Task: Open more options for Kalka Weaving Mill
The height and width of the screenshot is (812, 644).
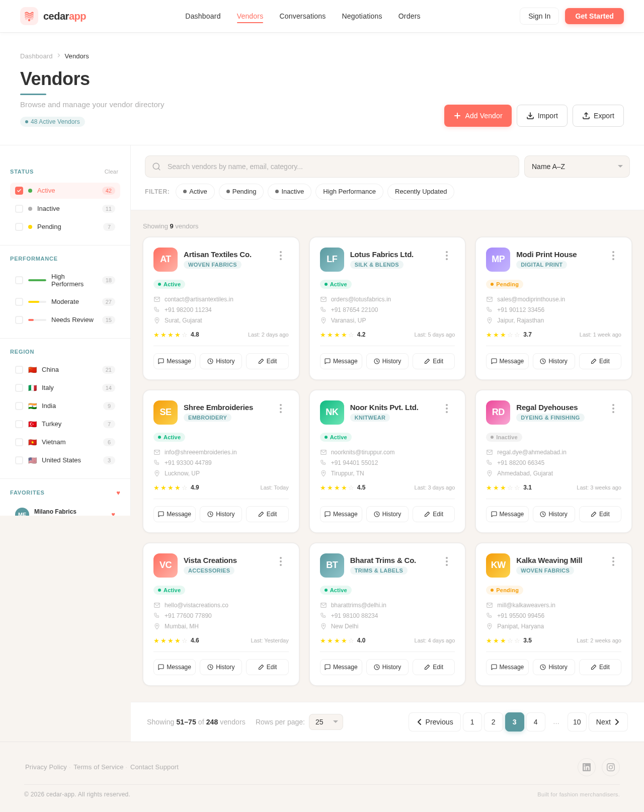Action: [x=613, y=561]
